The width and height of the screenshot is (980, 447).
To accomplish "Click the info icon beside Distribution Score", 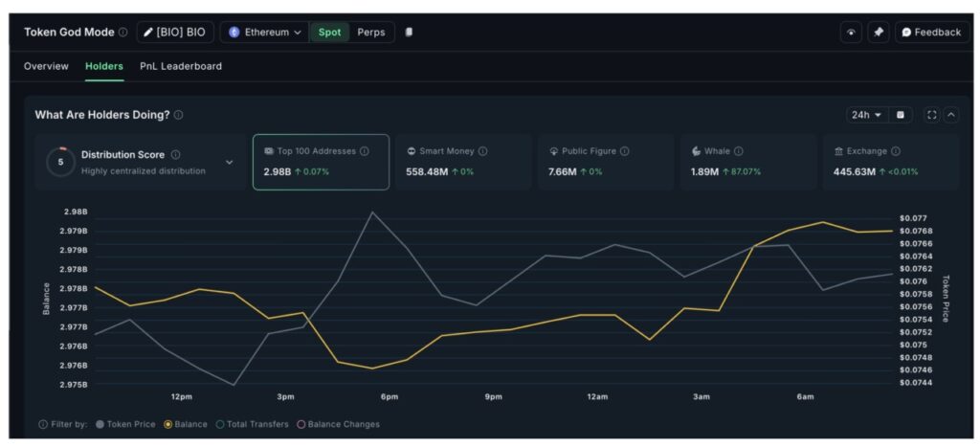I will coord(175,154).
